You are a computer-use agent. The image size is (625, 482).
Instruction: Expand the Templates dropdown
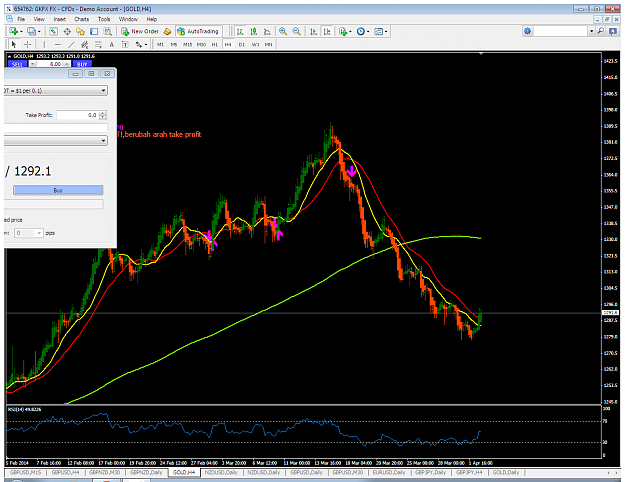(386, 31)
